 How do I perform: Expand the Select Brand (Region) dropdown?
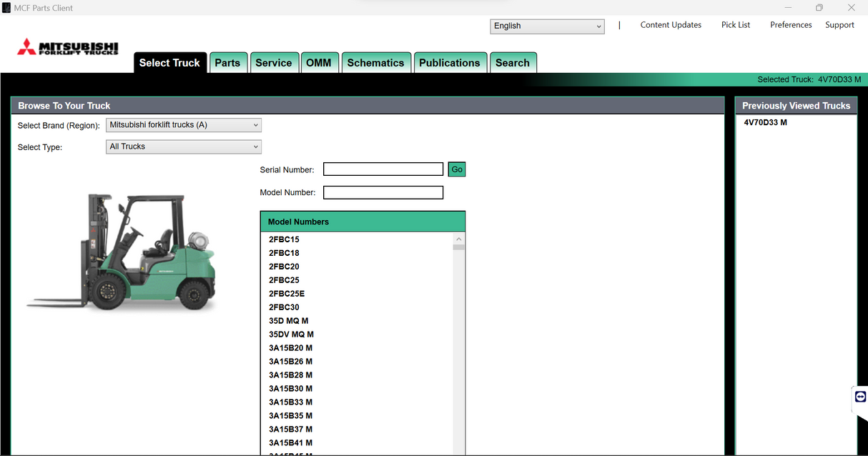184,125
